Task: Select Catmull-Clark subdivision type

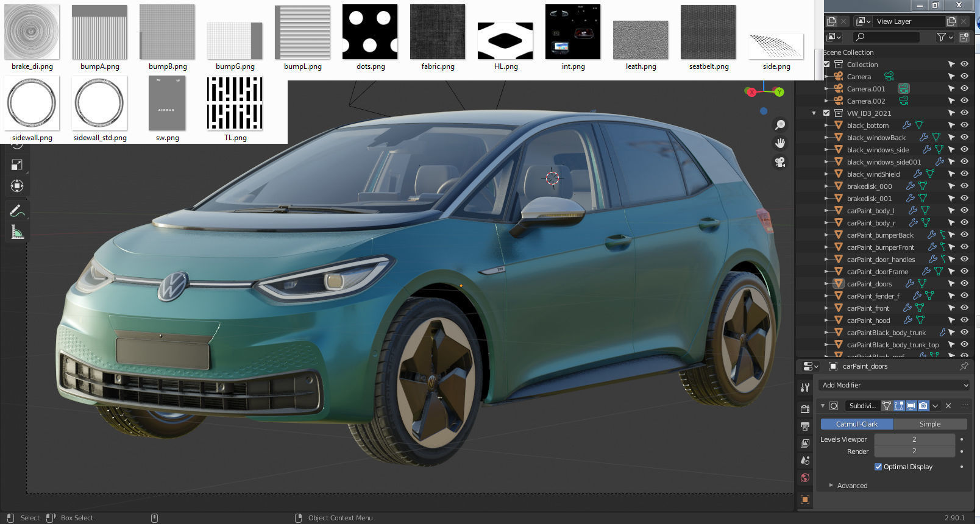Action: point(857,424)
